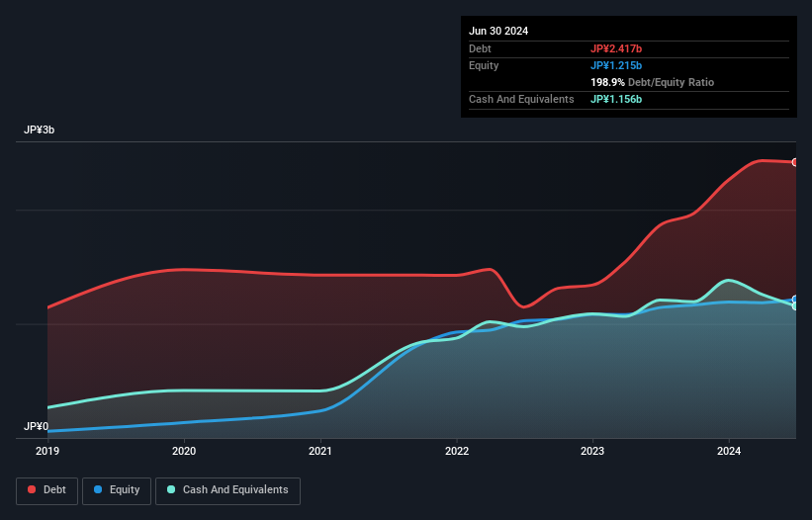Click the 2021 x-axis label
The image size is (812, 520).
click(x=320, y=451)
